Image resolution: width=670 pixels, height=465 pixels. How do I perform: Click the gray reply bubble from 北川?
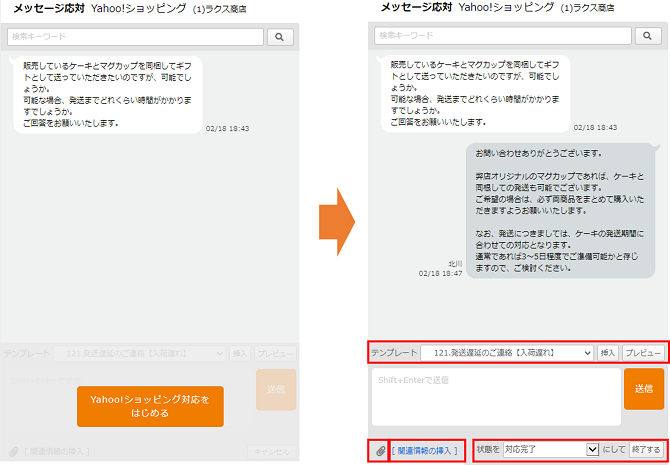[x=562, y=211]
